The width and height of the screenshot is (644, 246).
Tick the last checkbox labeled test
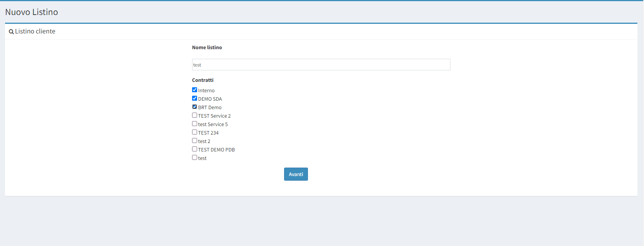point(194,158)
